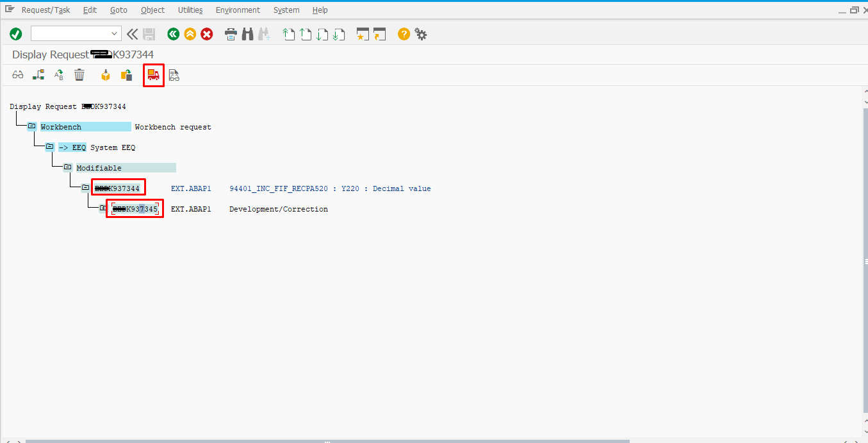Open the Edit menu

click(90, 10)
